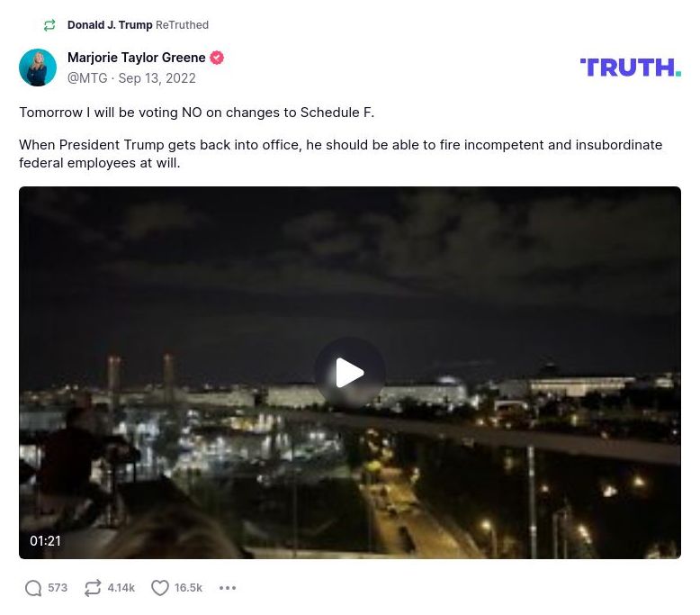Viewport: 700px width, 615px height.
Task: Open Donald J. Trump's profile link
Action: click(x=110, y=25)
